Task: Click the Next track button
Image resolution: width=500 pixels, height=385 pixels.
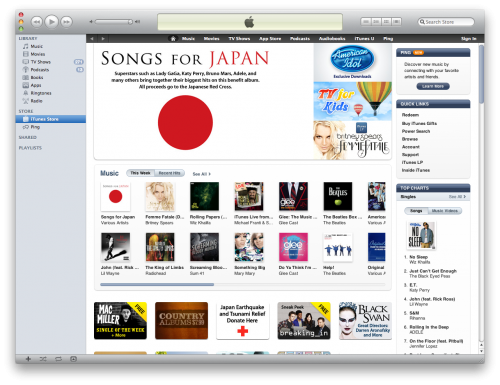Action: coord(67,22)
